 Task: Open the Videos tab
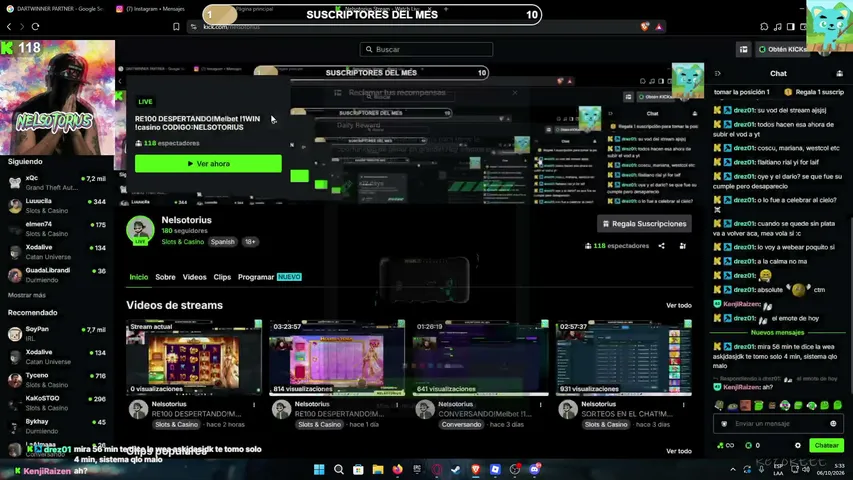194,277
